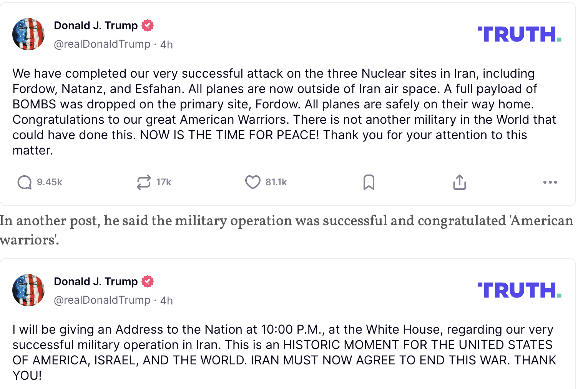Image resolution: width=588 pixels, height=389 pixels.
Task: Click the @realDonaldTrump handle on the second post
Action: [102, 300]
